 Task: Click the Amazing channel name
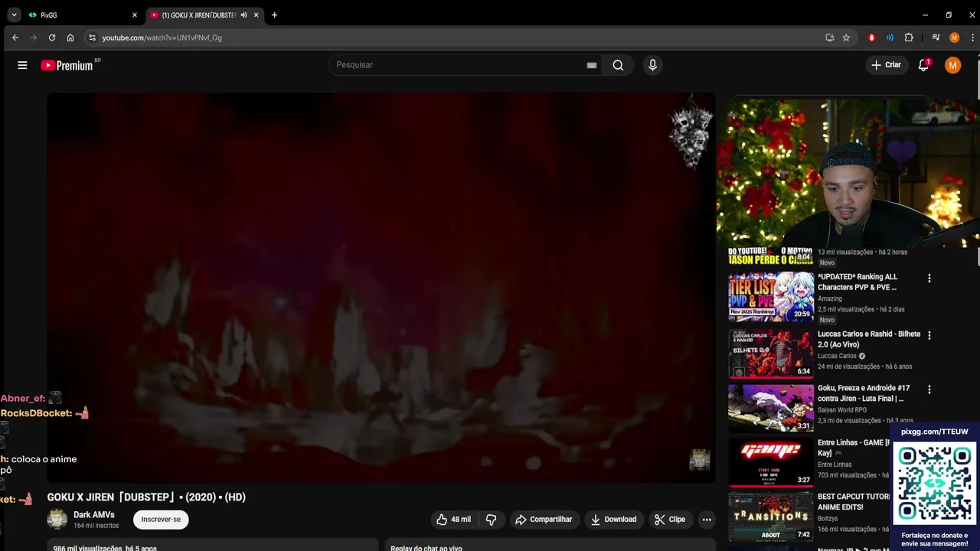point(830,299)
